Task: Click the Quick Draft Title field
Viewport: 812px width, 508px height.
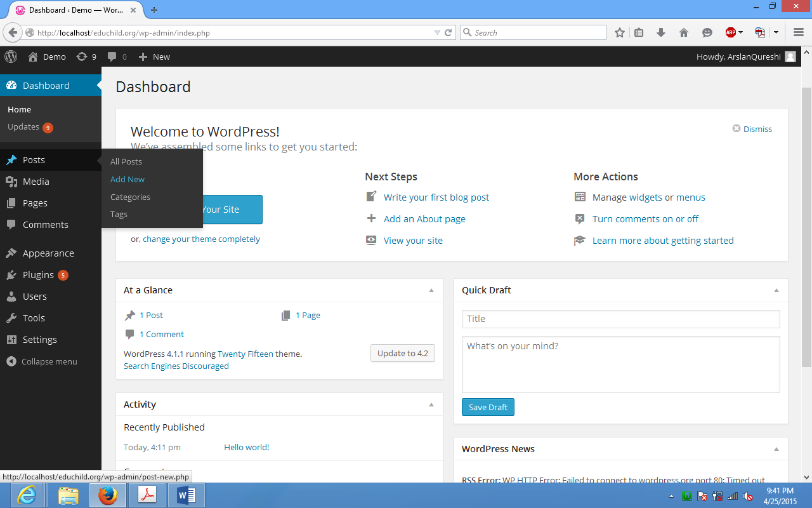Action: (x=621, y=319)
